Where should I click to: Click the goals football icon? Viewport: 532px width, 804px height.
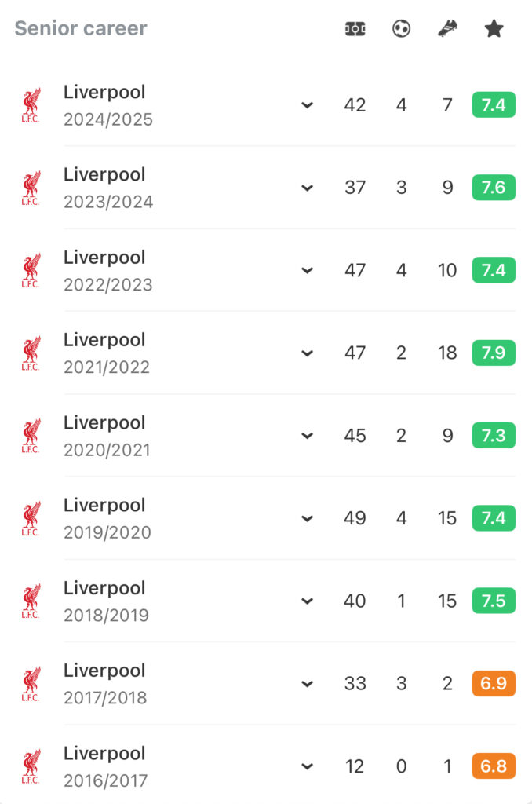click(401, 29)
